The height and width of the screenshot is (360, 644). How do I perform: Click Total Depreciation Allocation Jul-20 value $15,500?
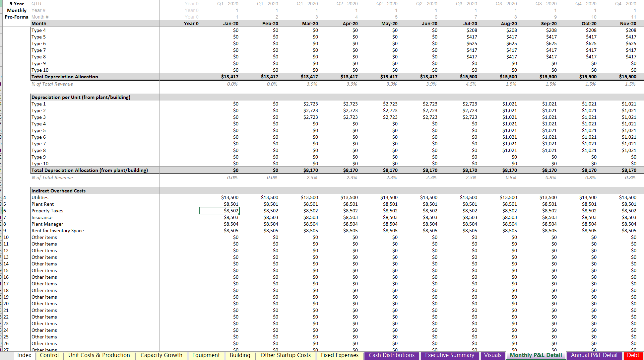pos(468,77)
